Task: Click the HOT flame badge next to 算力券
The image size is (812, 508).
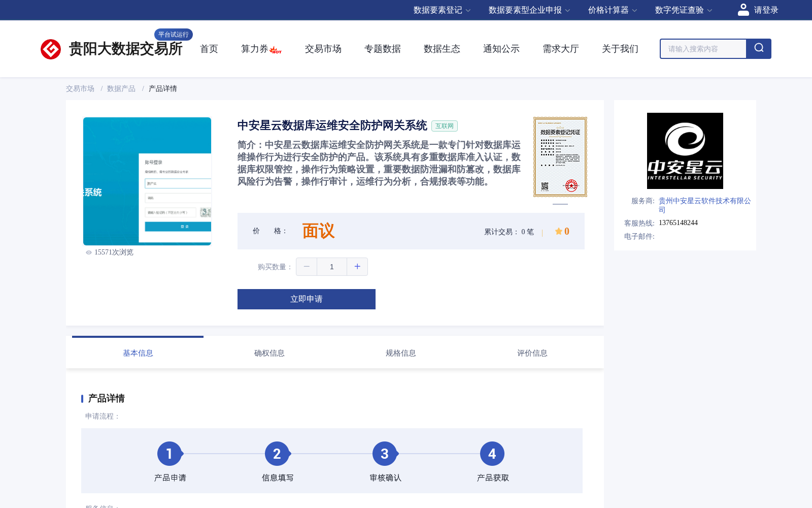Action: pyautogui.click(x=276, y=50)
